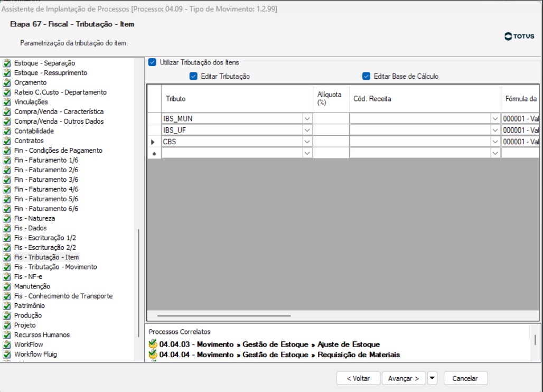Open related process Requisição de Materiais

pos(279,354)
